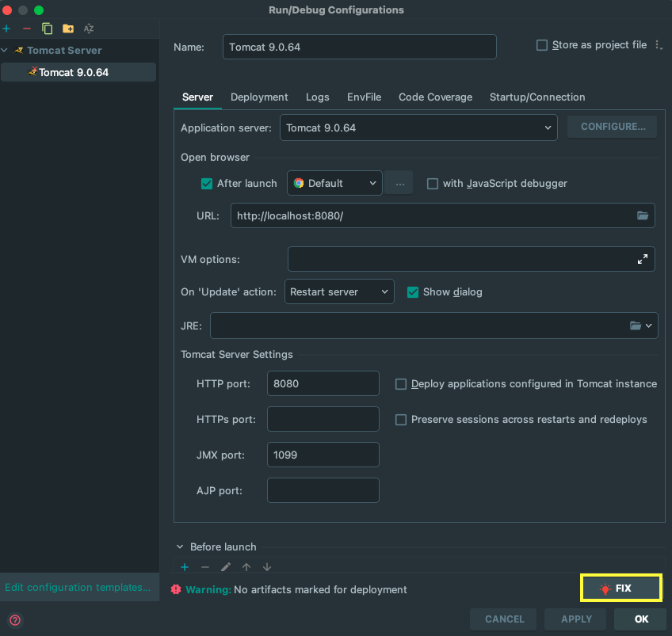The height and width of the screenshot is (636, 672).
Task: Collapse the Tomcat Server tree node
Action: pos(4,50)
